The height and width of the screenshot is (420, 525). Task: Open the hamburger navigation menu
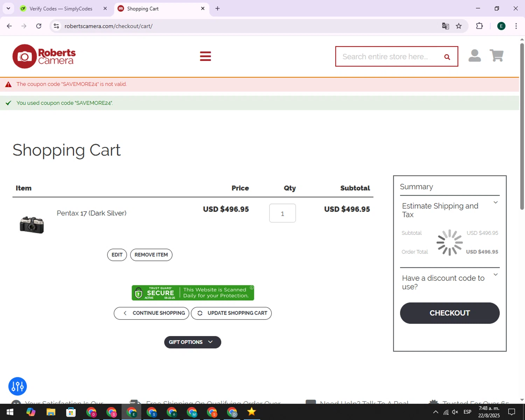point(205,56)
